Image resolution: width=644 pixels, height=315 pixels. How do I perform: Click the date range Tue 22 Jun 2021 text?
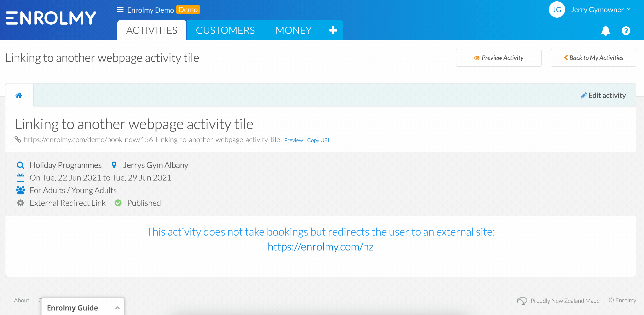pyautogui.click(x=101, y=178)
